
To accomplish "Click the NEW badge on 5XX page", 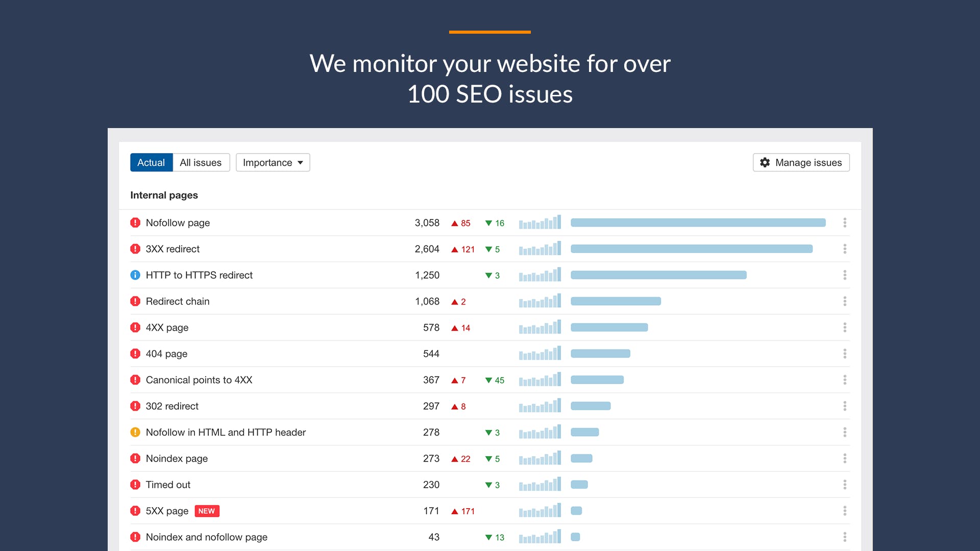I will 207,511.
